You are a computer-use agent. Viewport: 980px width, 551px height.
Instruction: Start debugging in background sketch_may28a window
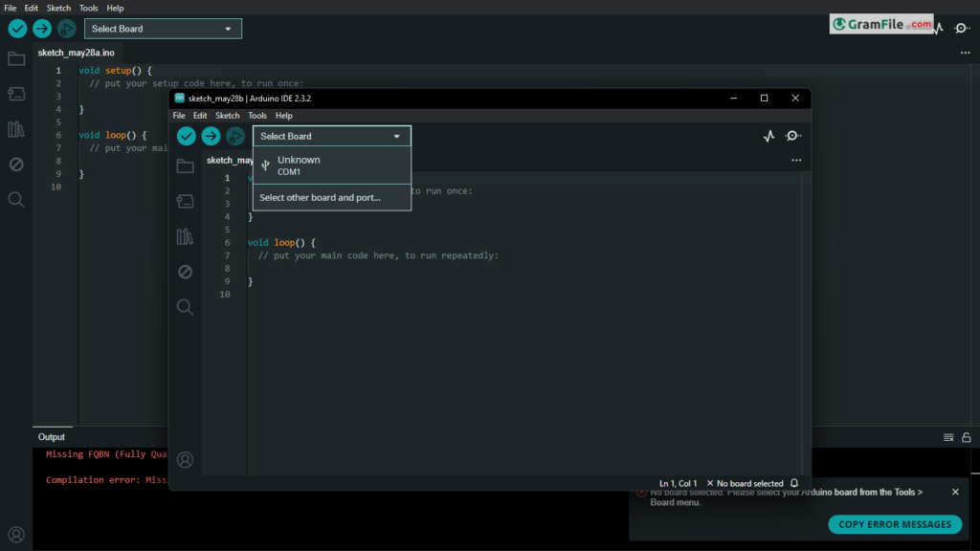(66, 29)
